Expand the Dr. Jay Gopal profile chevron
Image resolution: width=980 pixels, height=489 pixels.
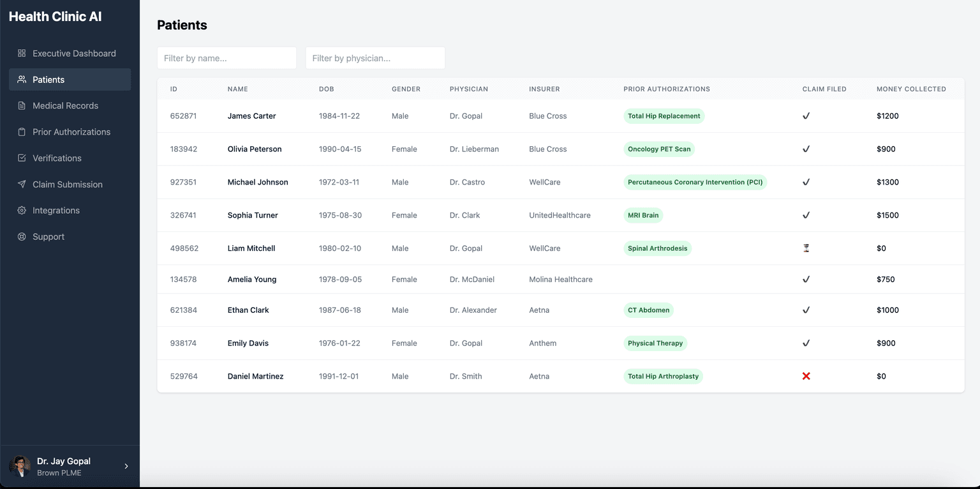coord(126,466)
